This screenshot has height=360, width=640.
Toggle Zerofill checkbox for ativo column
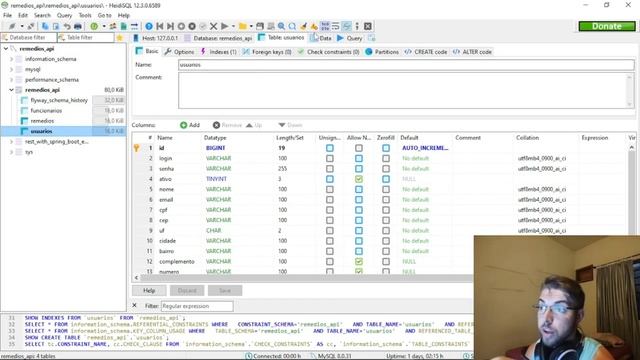386,179
